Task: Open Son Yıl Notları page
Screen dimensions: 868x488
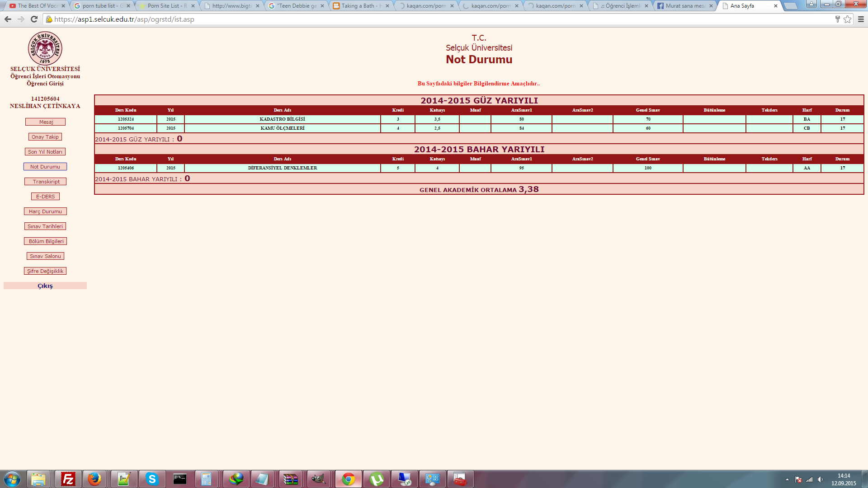Action: [x=45, y=152]
